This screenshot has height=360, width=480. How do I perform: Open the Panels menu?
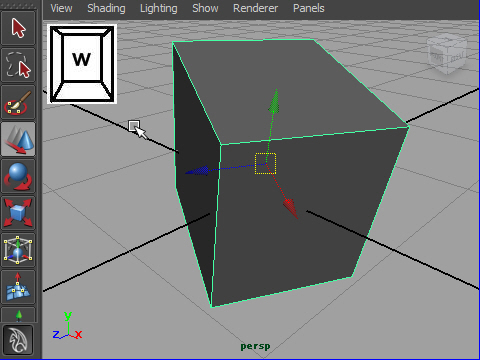point(309,8)
